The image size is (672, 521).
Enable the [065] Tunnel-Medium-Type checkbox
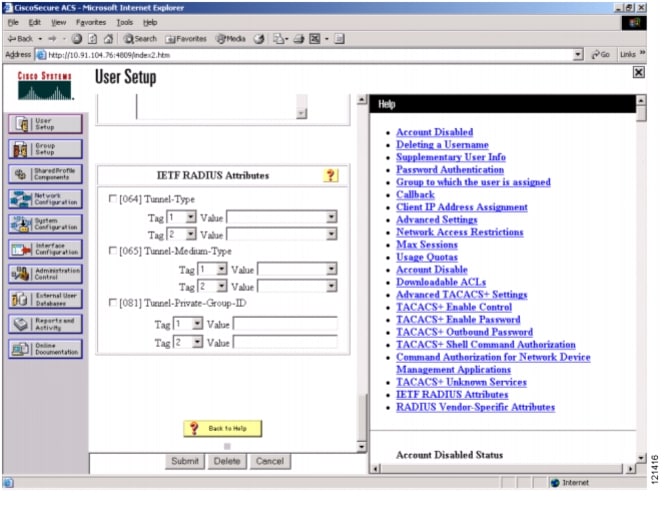pyautogui.click(x=113, y=250)
